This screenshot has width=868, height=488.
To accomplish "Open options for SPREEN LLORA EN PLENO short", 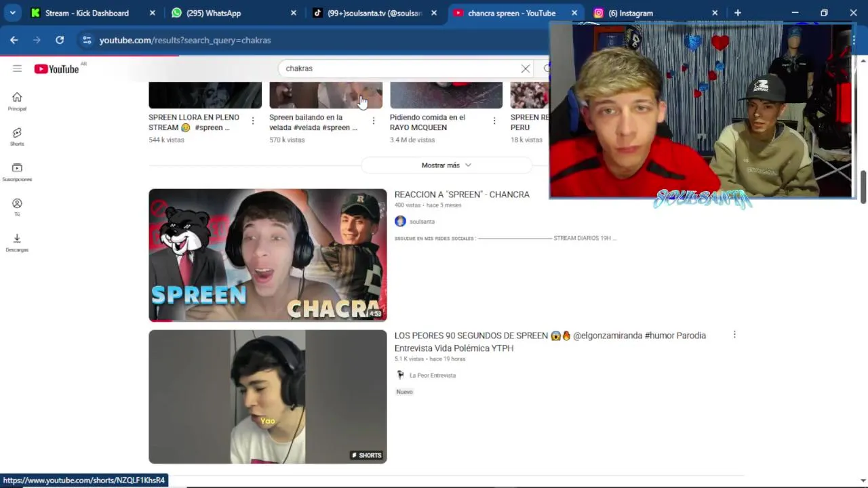I will pos(253,121).
